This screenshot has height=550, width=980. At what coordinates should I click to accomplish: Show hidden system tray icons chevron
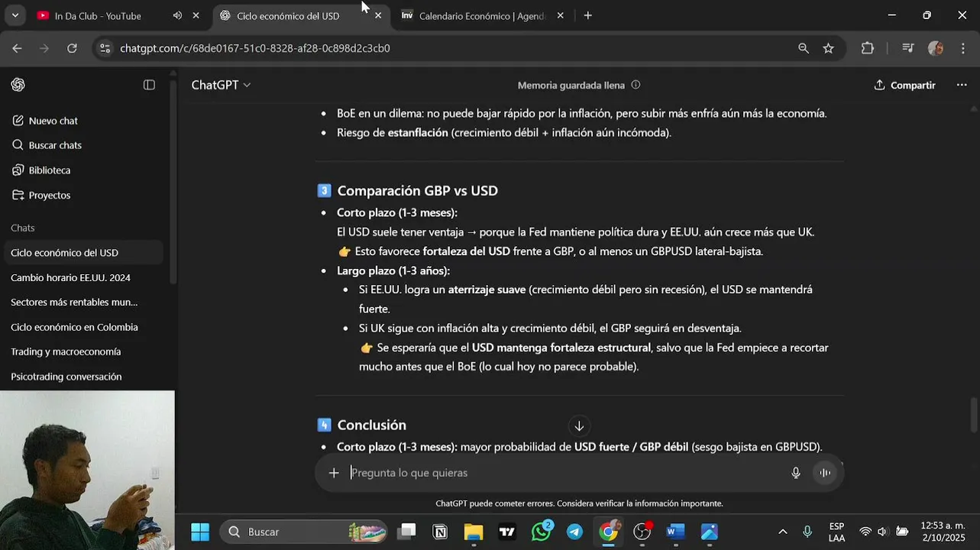tap(782, 532)
